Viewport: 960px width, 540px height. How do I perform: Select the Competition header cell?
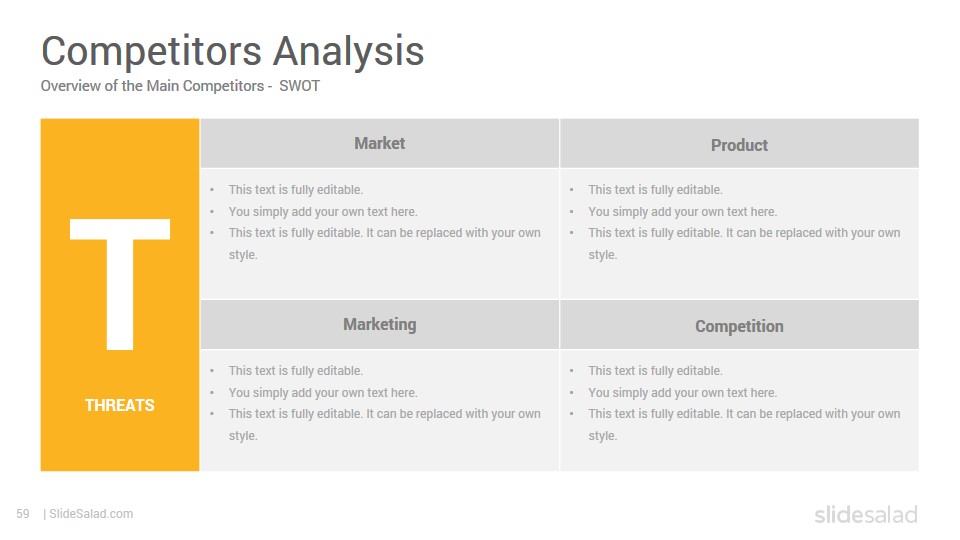739,324
